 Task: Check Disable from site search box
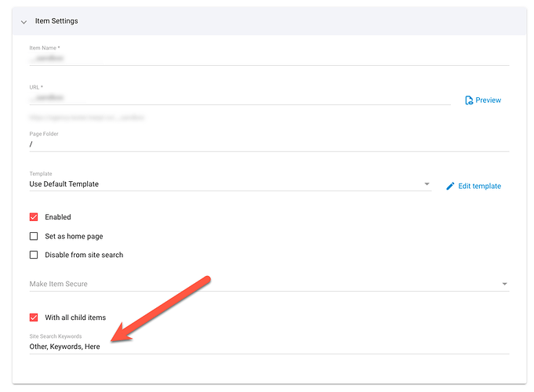[34, 255]
